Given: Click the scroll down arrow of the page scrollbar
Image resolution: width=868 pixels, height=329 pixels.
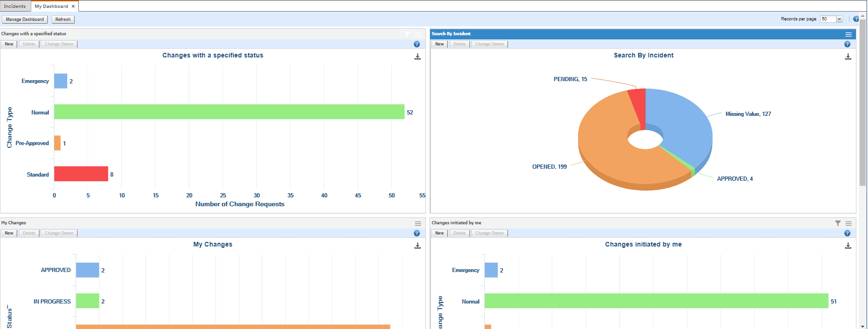Looking at the screenshot, I should tap(863, 326).
